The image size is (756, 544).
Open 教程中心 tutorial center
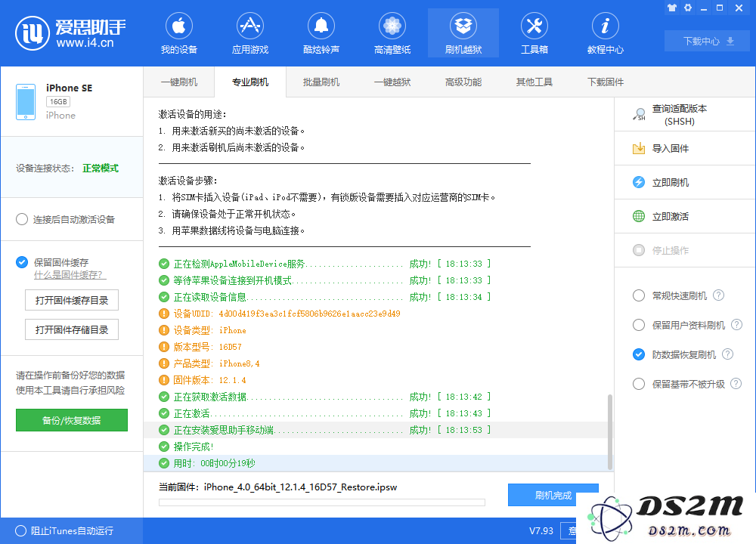[605, 32]
